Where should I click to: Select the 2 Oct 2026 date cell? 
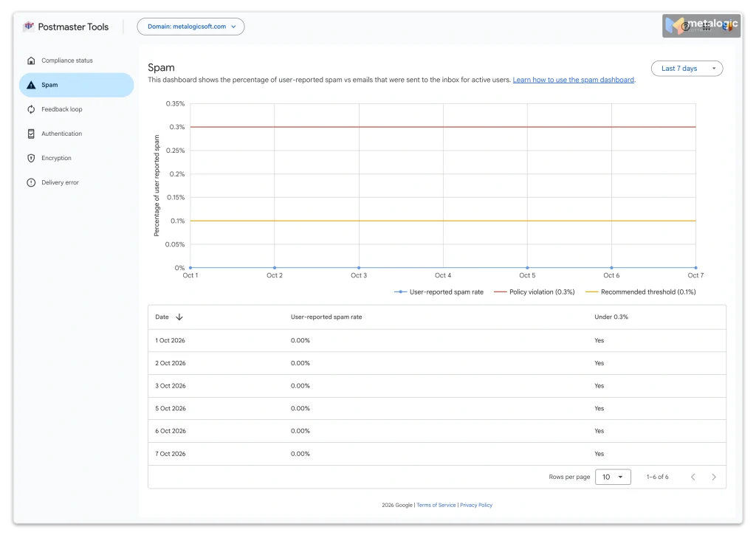pyautogui.click(x=171, y=364)
